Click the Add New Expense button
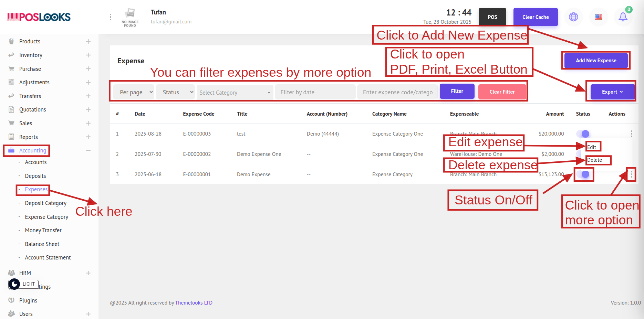The width and height of the screenshot is (644, 319). pos(596,61)
